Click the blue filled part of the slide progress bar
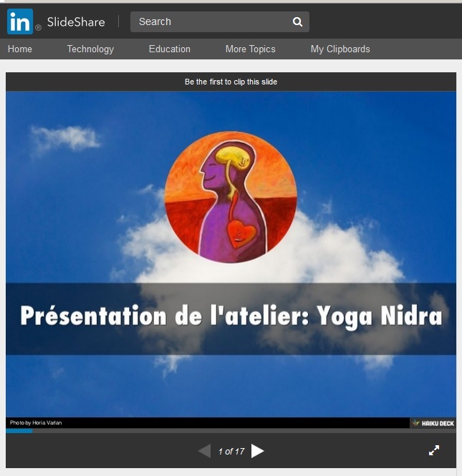This screenshot has height=476, width=462. (x=19, y=431)
